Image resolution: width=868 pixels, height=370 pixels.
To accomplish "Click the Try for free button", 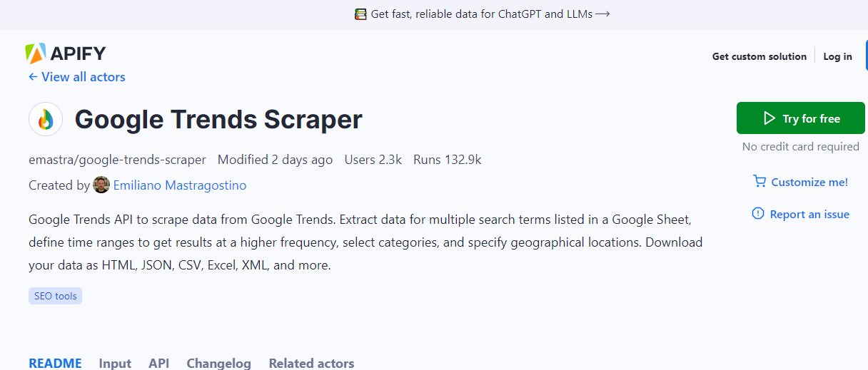I will click(801, 118).
